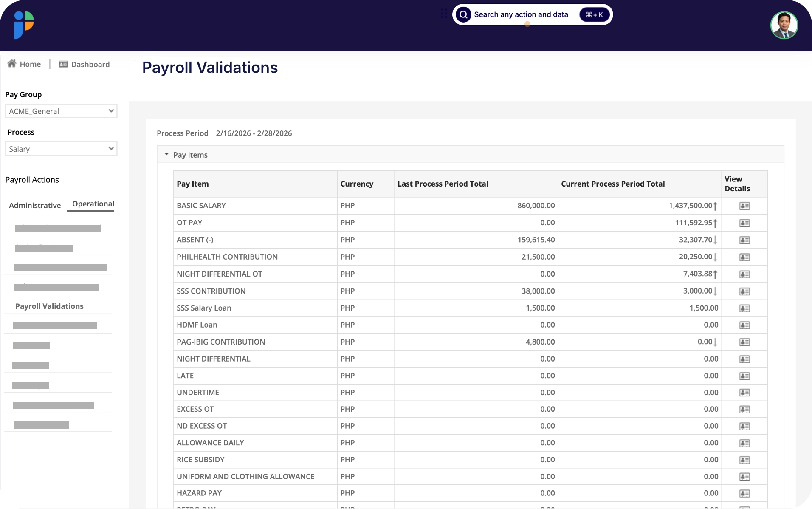The width and height of the screenshot is (812, 509).
Task: Open View Details for RICE SUBSIDY
Action: point(744,459)
